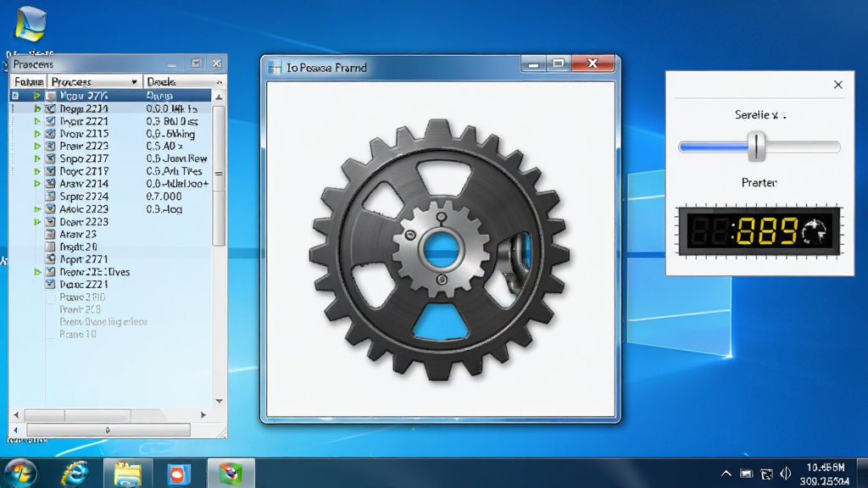Click the right arrow of the horizontal scrollbar
The height and width of the screenshot is (488, 868).
(203, 414)
